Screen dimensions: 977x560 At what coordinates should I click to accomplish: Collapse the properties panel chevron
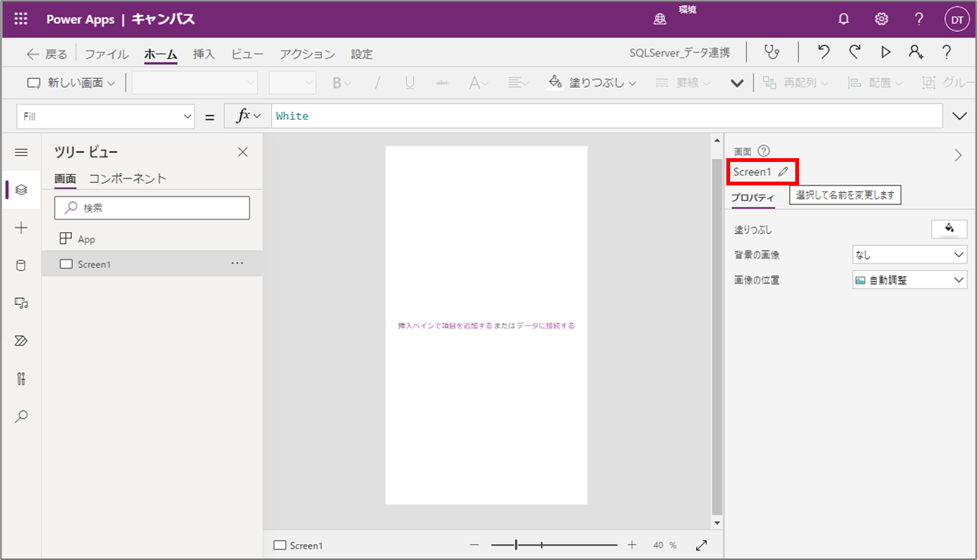[958, 155]
